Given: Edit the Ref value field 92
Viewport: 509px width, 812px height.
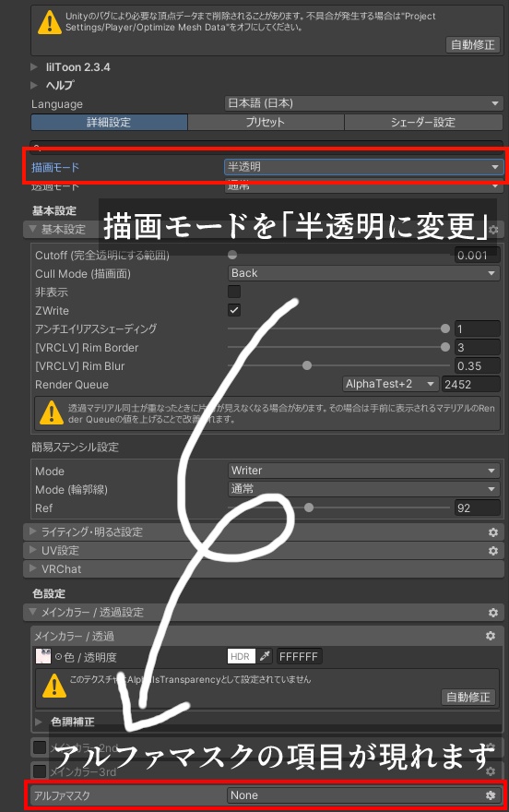Looking at the screenshot, I should [477, 508].
